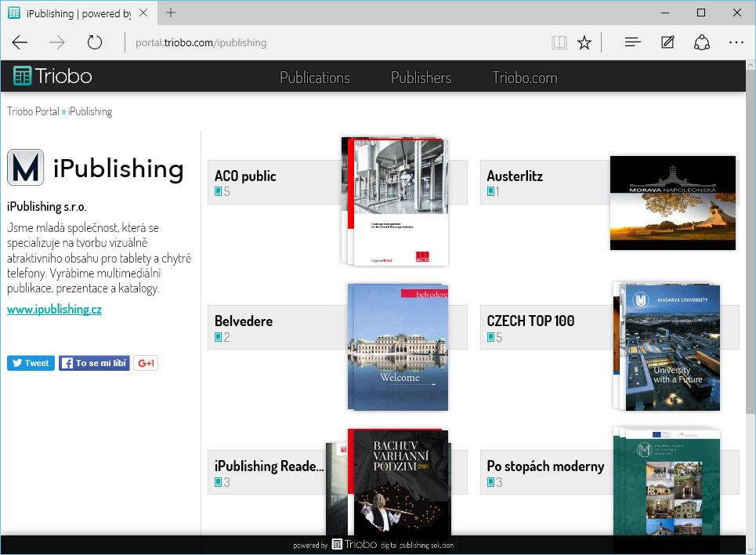Viewport: 756px width, 555px height.
Task: Select the iPublishing browser tab
Action: 78,13
